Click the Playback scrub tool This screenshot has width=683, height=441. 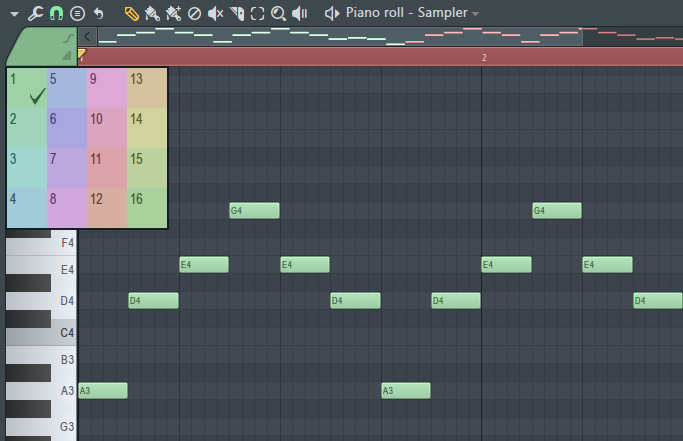[299, 13]
